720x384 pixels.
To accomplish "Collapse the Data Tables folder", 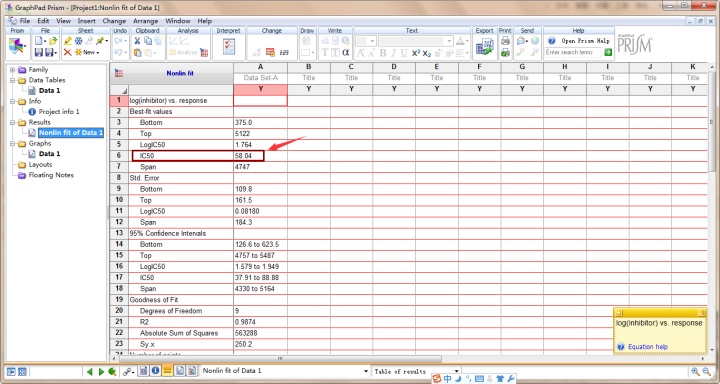I will [x=12, y=80].
